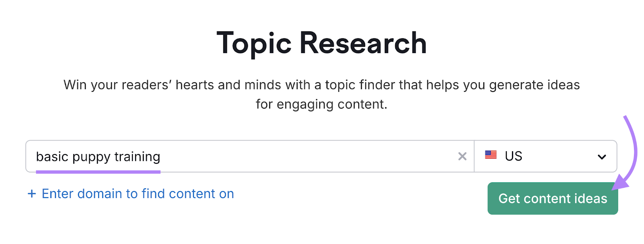
Task: Click the downward chevron to change country
Action: 602,156
